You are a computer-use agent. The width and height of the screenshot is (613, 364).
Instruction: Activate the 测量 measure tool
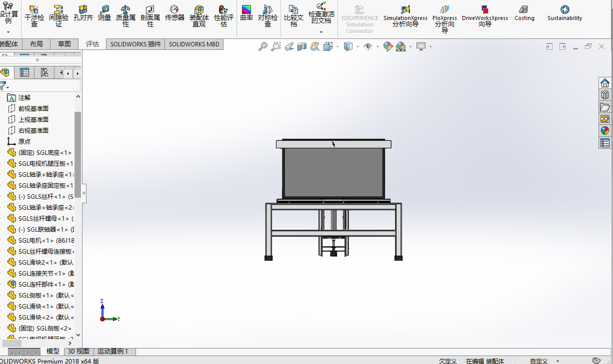point(104,13)
